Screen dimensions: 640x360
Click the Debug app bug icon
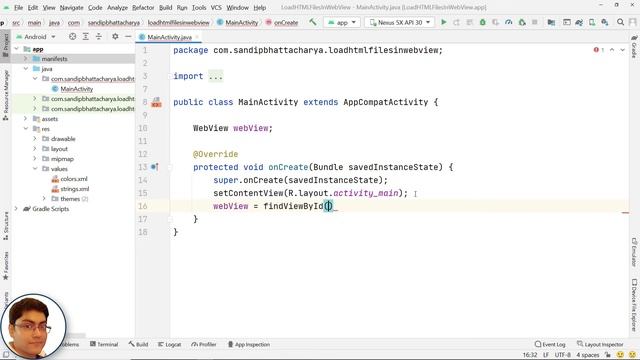[482, 22]
